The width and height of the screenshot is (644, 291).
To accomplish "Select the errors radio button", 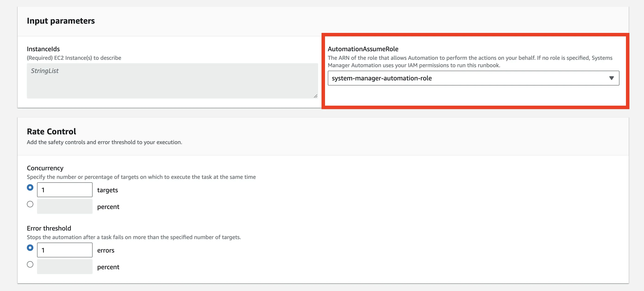I will point(30,247).
